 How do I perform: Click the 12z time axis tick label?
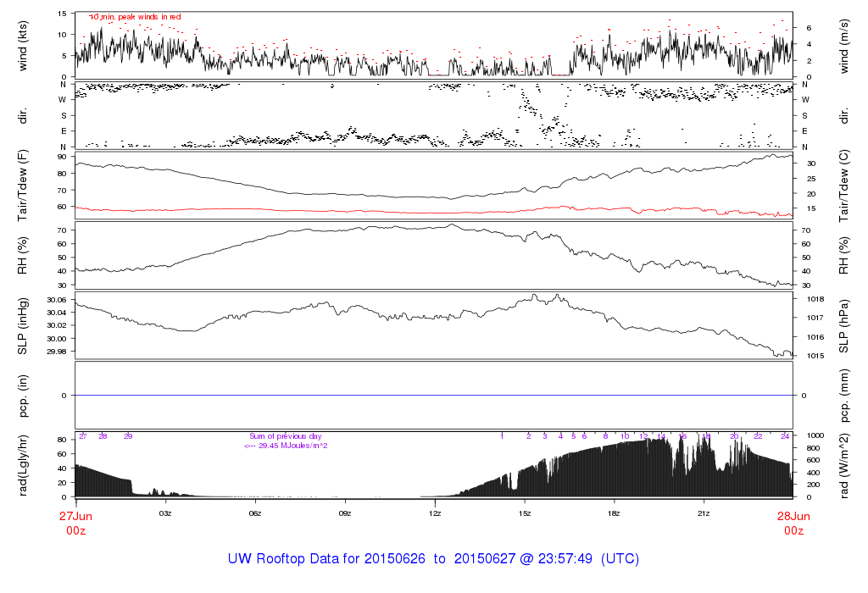pyautogui.click(x=435, y=513)
